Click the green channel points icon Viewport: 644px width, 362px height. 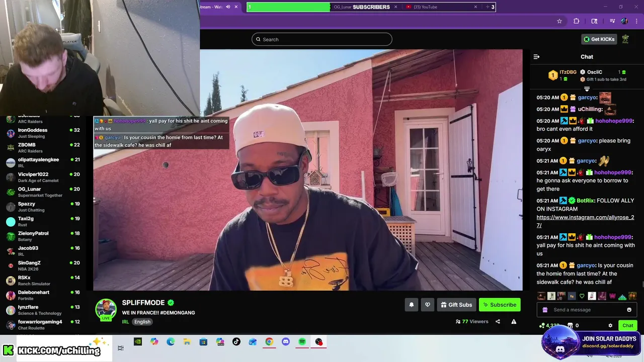coord(541,326)
